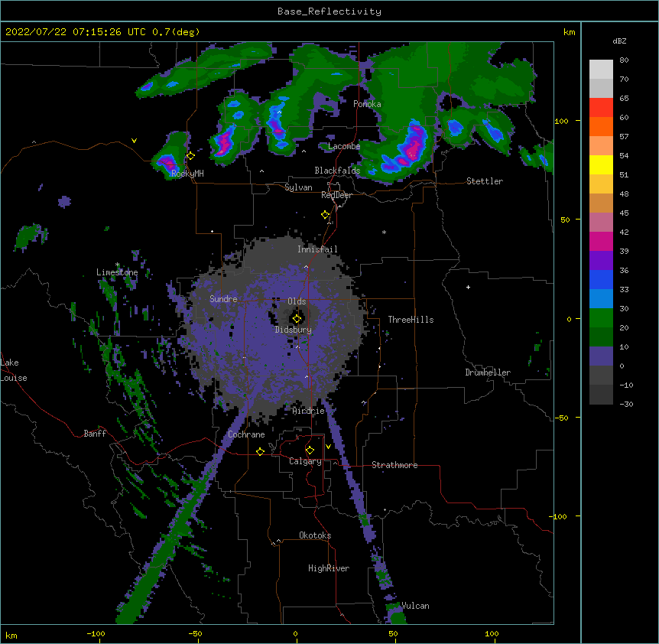Viewport: 659px width, 644px height.
Task: Click the Lake Louise label
Action: click(14, 370)
